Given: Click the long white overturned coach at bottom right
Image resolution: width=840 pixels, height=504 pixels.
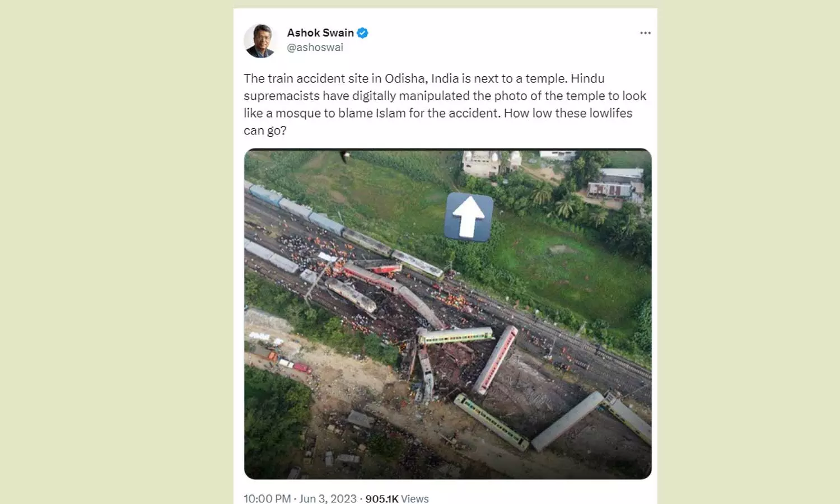Looking at the screenshot, I should 567,421.
